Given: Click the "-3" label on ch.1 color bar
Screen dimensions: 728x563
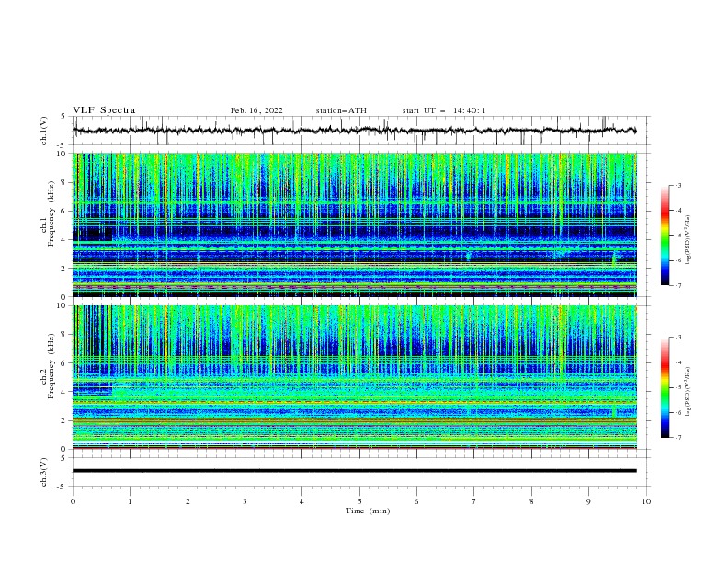Looking at the screenshot, I should [x=678, y=185].
